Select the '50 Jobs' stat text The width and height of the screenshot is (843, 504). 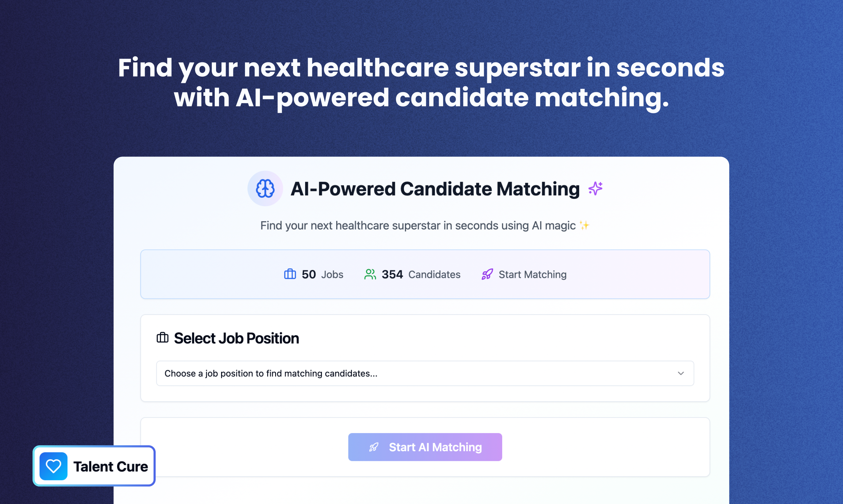coord(322,275)
